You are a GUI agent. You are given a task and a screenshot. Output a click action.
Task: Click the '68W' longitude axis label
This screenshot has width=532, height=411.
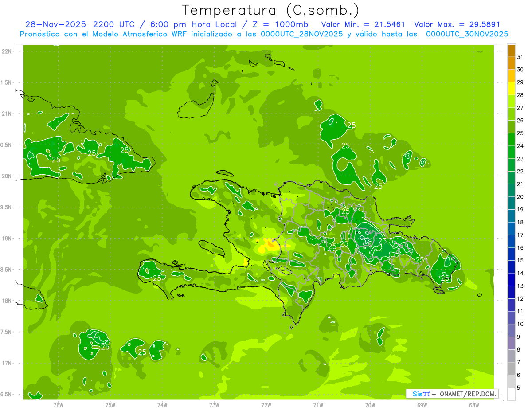[474, 405]
